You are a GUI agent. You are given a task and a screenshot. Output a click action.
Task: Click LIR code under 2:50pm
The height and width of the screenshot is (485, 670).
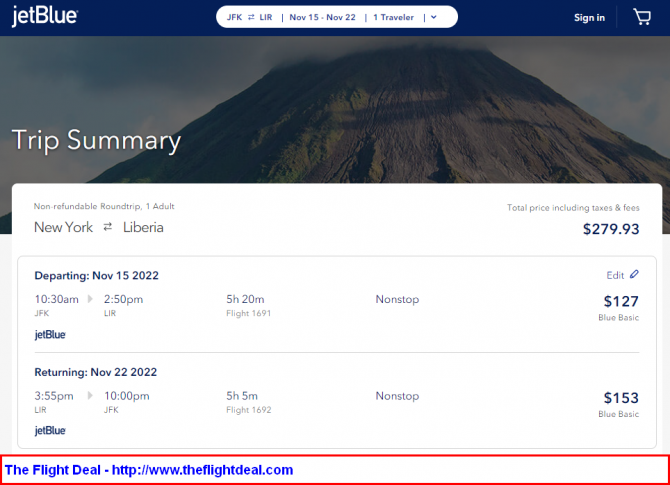click(x=110, y=313)
